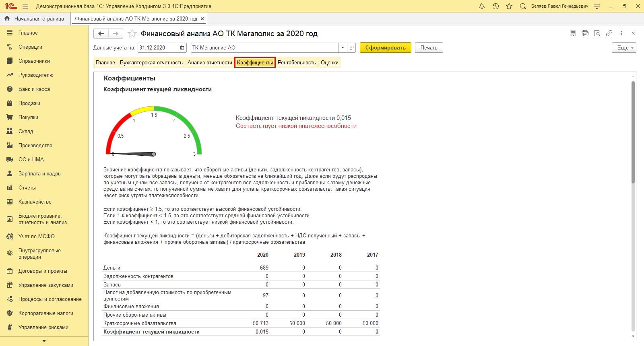Open service settings icon beside user name
644x346 pixels.
coord(597,6)
